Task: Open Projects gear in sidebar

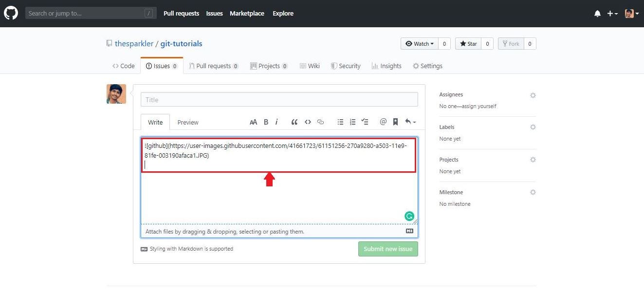Action: click(533, 160)
